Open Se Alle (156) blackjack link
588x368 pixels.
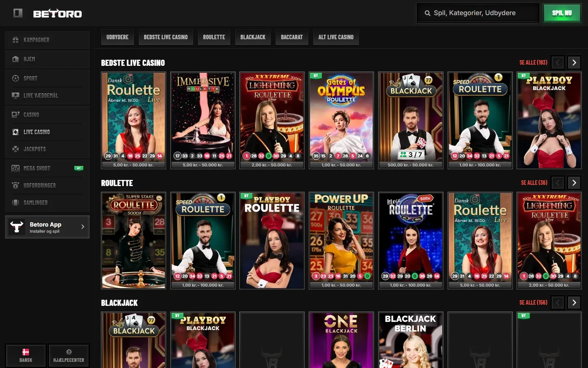tap(533, 303)
